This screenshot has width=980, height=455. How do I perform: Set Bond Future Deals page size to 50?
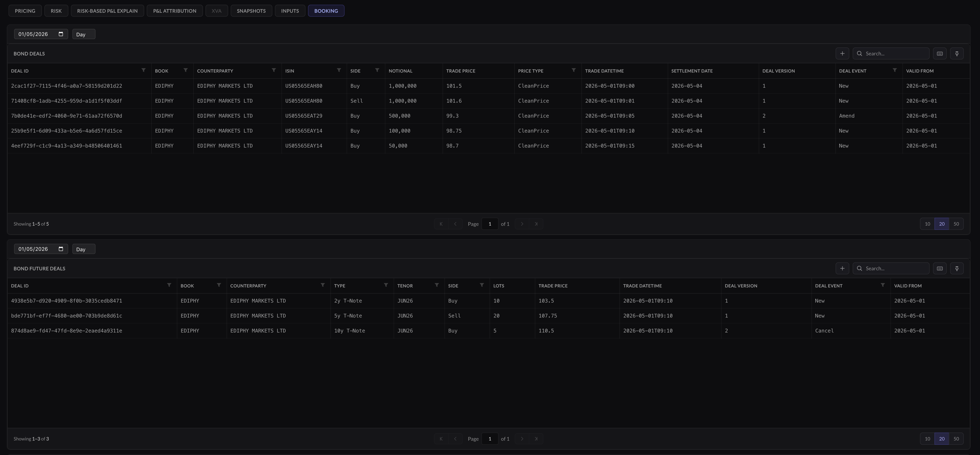pos(956,439)
